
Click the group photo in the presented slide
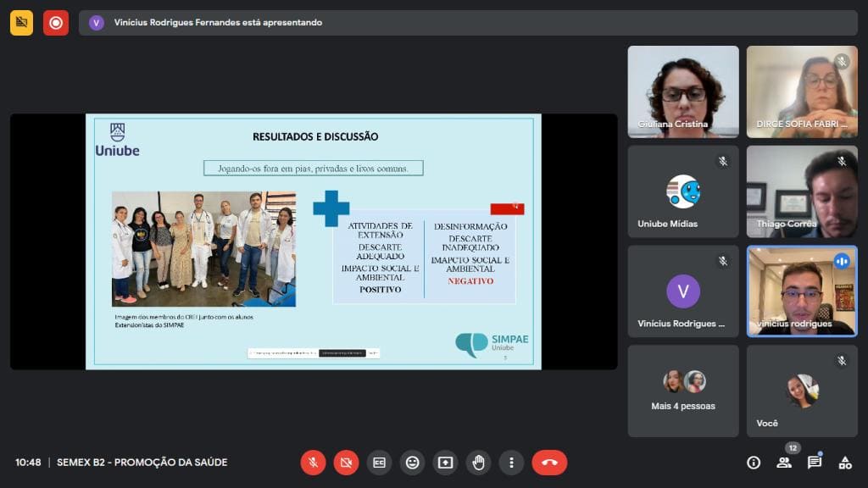point(203,249)
